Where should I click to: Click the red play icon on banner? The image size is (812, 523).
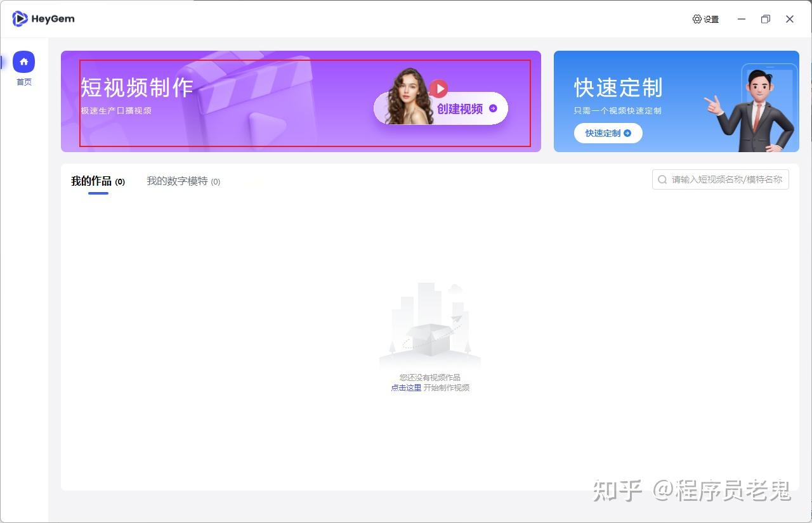coord(438,89)
